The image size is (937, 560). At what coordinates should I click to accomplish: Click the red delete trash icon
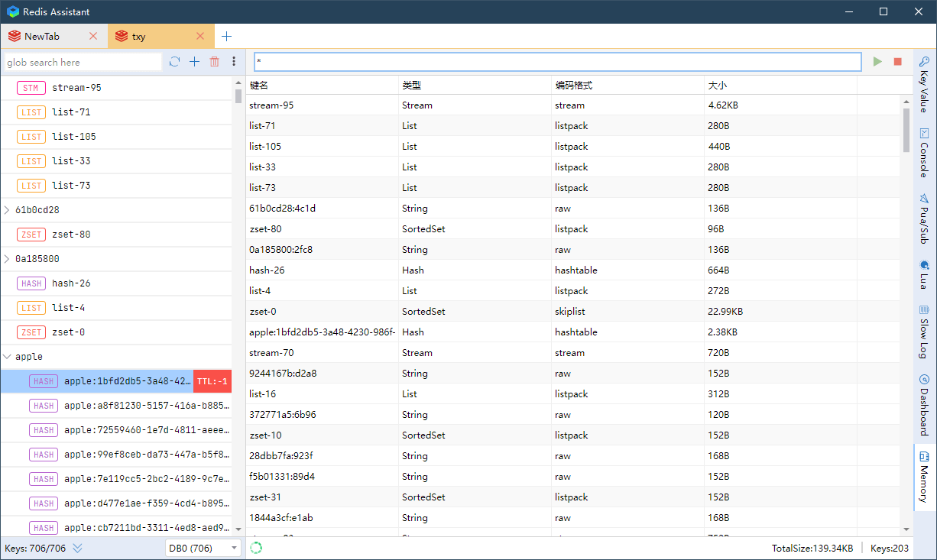click(215, 62)
